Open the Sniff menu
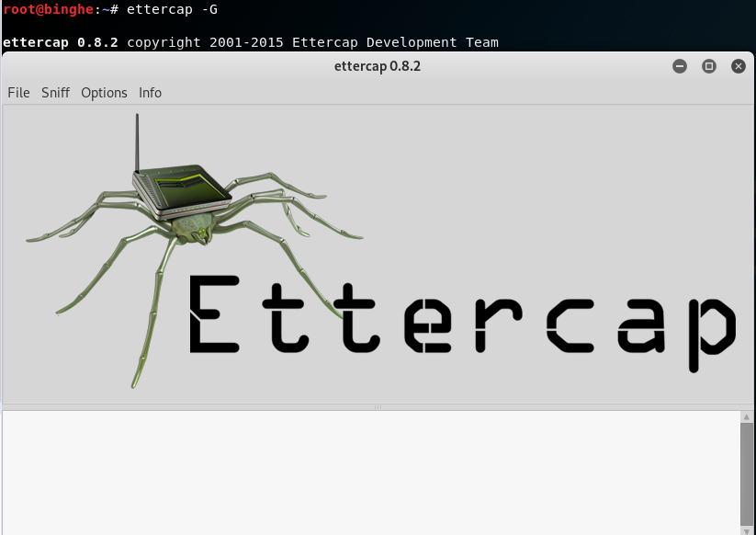756x535 pixels. point(55,93)
